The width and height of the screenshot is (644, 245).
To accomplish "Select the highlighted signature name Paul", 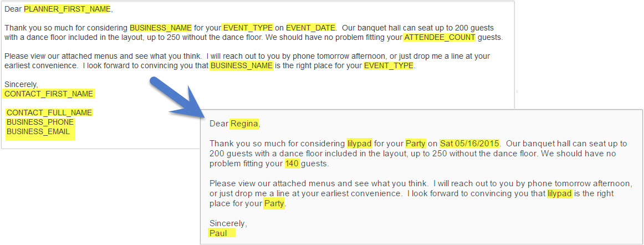I will (222, 233).
